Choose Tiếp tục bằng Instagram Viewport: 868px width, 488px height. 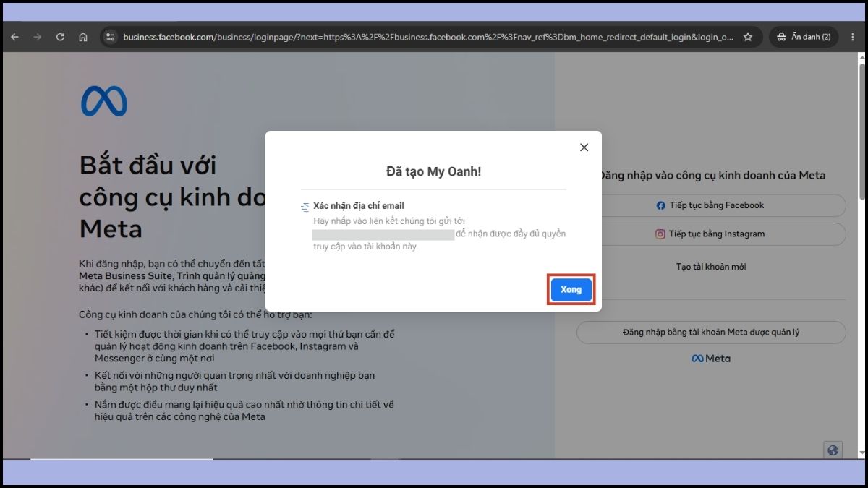(711, 234)
